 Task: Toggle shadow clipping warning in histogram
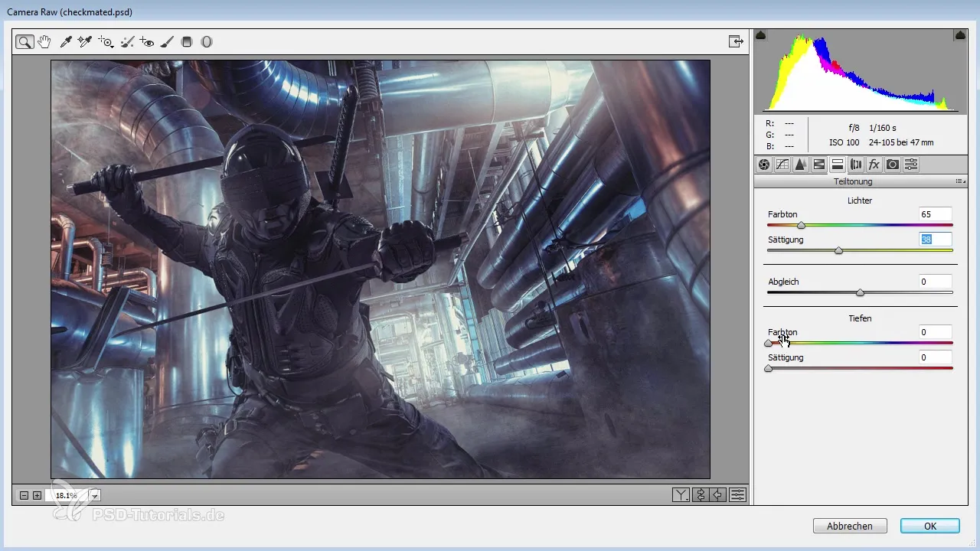[x=761, y=35]
